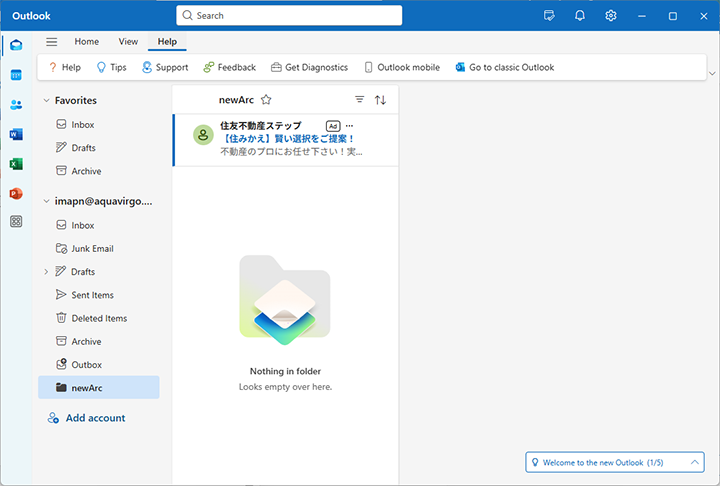
Task: Open the more options dots on the ad
Action: click(349, 126)
